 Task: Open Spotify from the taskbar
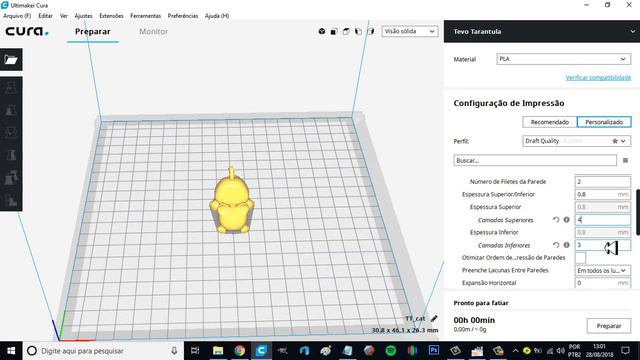click(391, 350)
